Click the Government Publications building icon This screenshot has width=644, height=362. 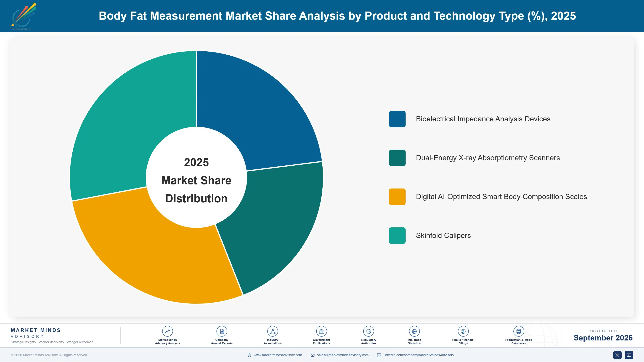[x=321, y=331]
